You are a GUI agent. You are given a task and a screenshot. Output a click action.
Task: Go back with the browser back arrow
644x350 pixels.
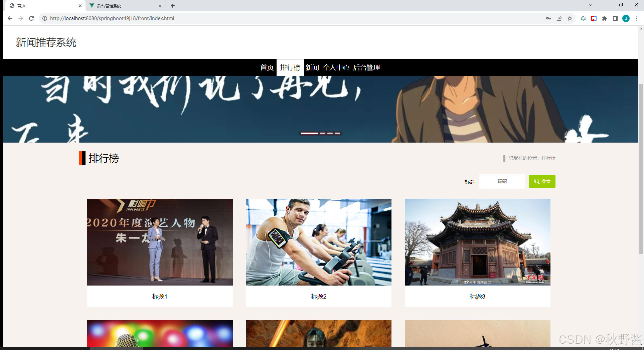point(10,18)
